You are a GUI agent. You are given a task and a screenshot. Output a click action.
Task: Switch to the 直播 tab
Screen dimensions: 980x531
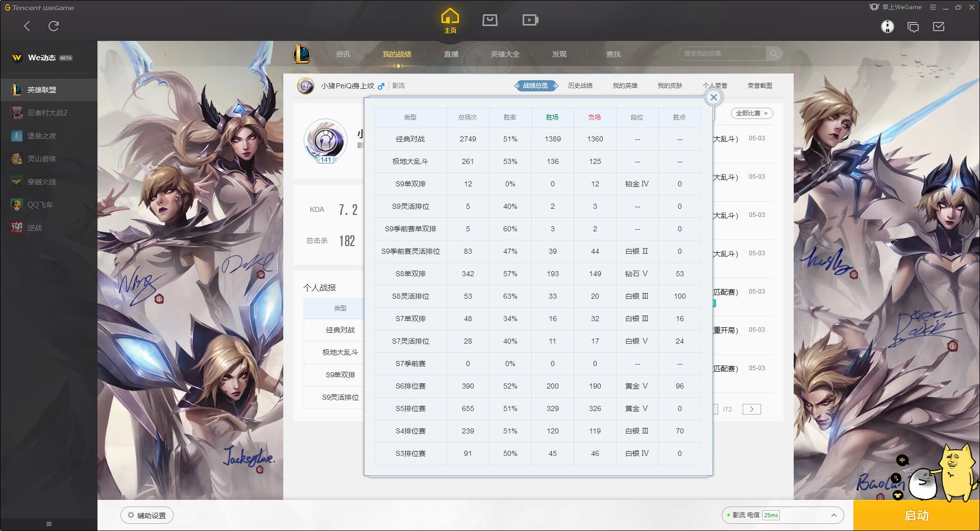click(451, 54)
